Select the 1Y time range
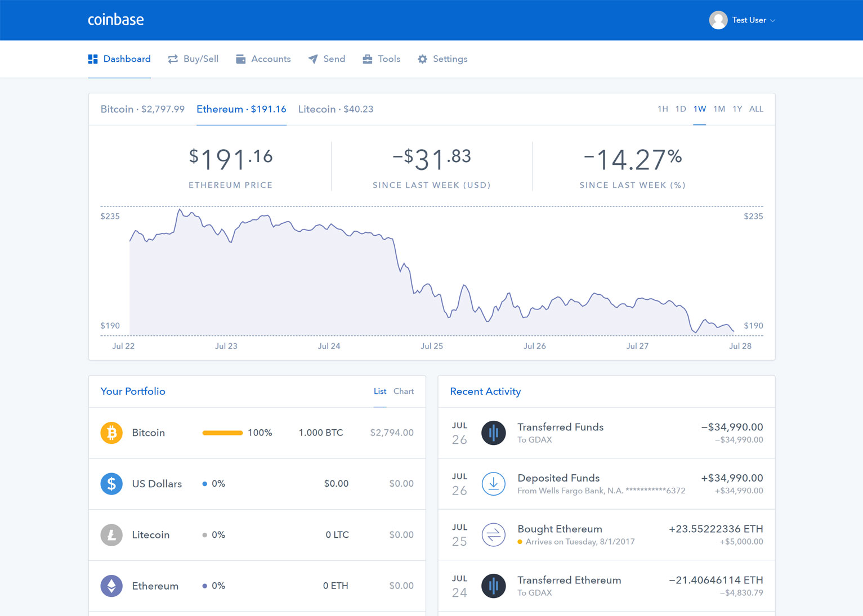The height and width of the screenshot is (616, 863). coord(737,109)
